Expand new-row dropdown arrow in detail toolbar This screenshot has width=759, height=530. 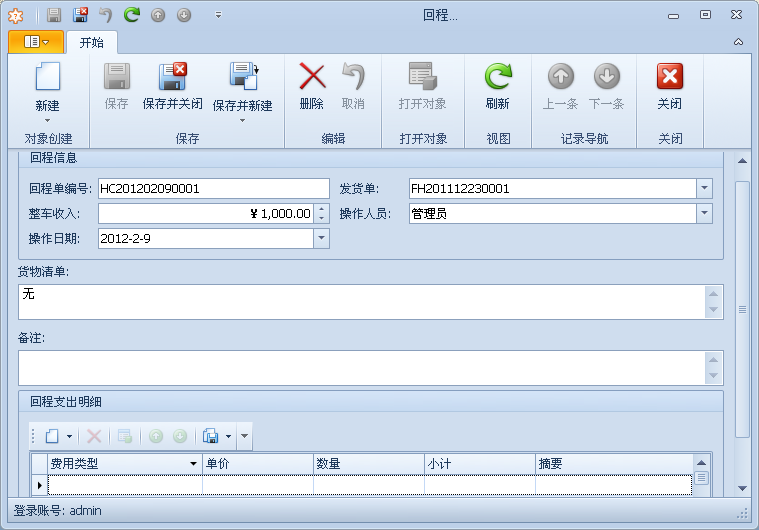pyautogui.click(x=69, y=436)
